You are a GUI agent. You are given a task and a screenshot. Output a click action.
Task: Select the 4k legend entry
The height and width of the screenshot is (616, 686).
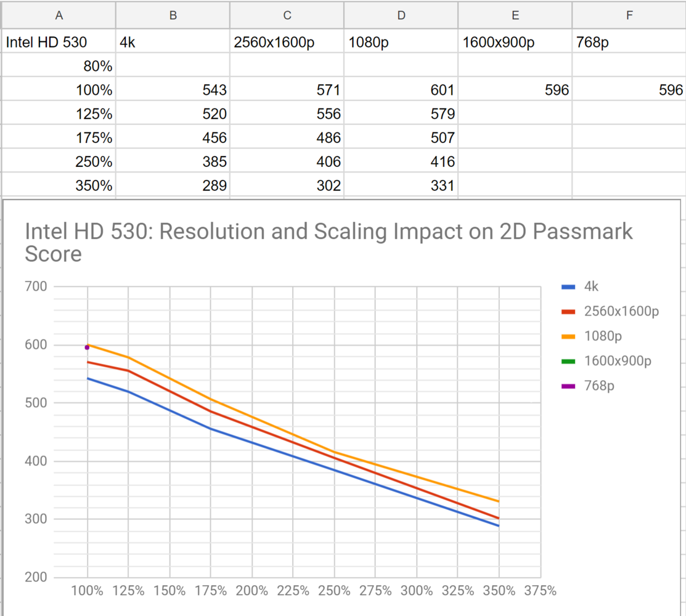coord(580,286)
